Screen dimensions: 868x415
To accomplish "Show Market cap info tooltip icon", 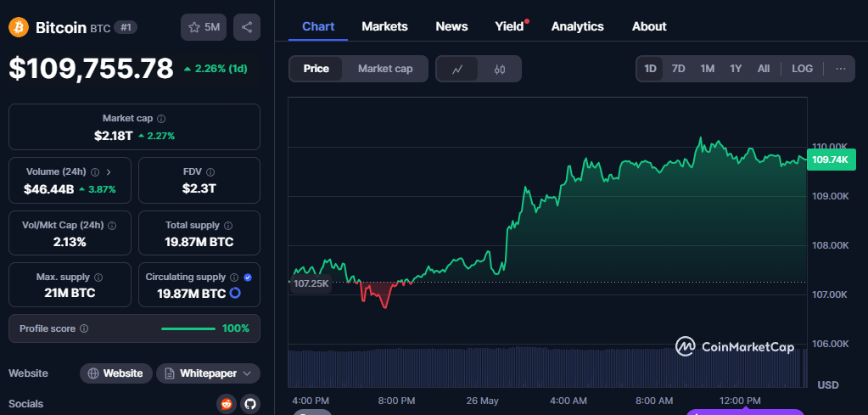I will tap(161, 119).
